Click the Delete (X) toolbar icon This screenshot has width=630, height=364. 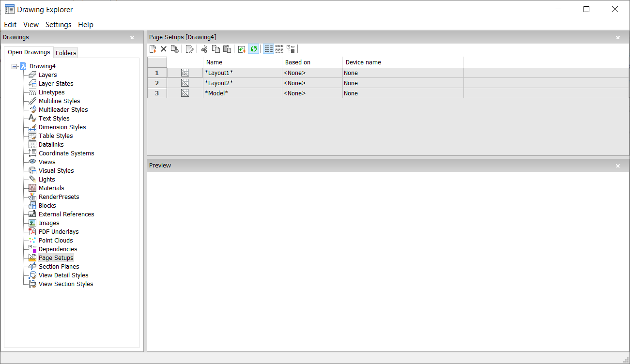click(164, 49)
